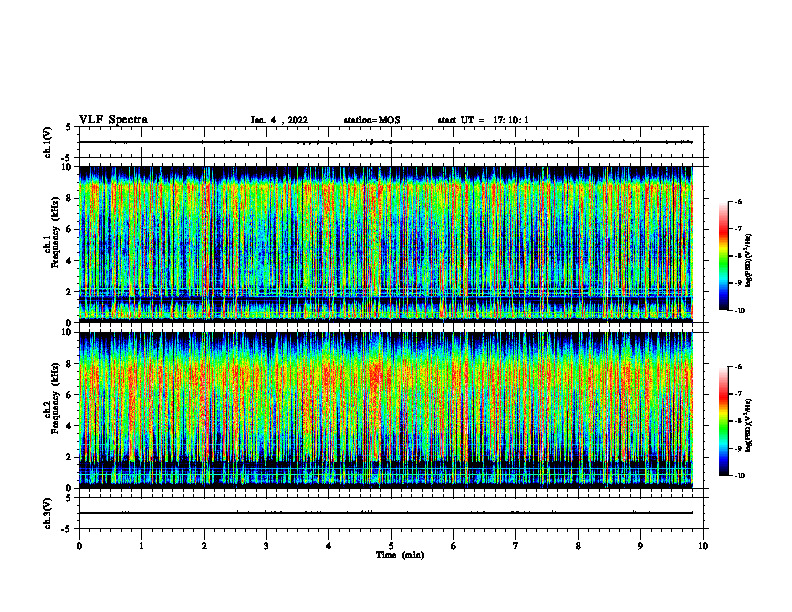Image resolution: width=792 pixels, height=612 pixels.
Task: Click the ch.2 color bar log(PSD) label
Action: [x=749, y=425]
